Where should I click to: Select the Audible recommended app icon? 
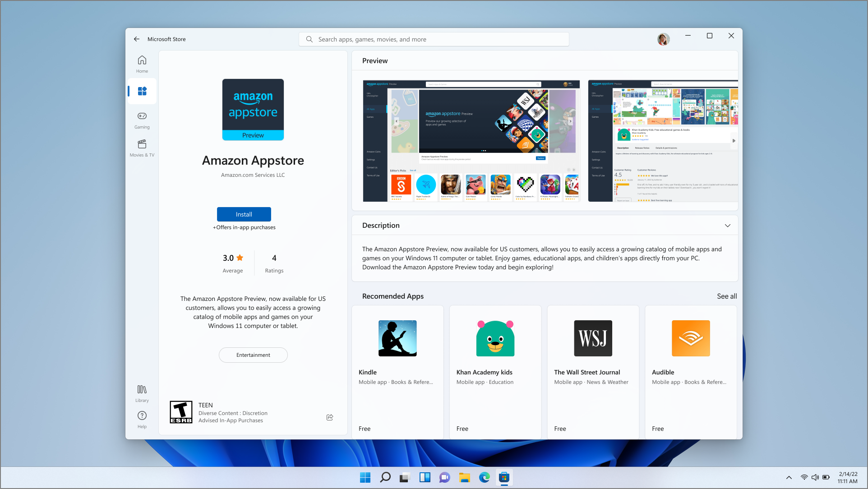690,337
